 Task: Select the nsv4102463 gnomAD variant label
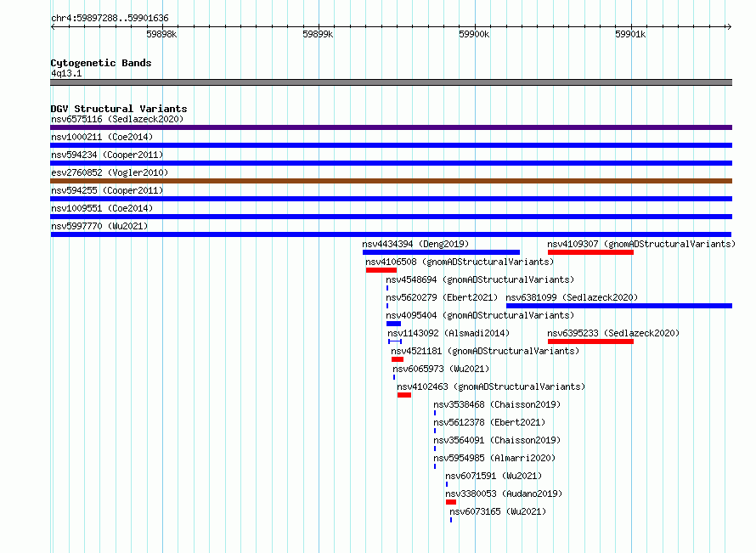491,387
